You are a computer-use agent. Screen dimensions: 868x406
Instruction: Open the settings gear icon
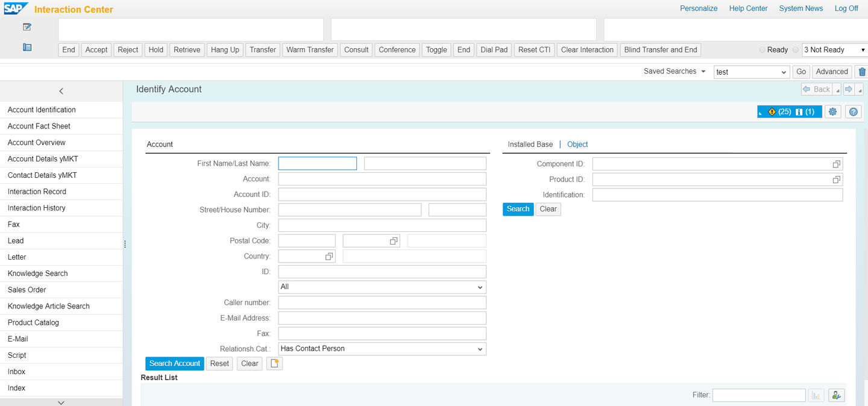832,111
